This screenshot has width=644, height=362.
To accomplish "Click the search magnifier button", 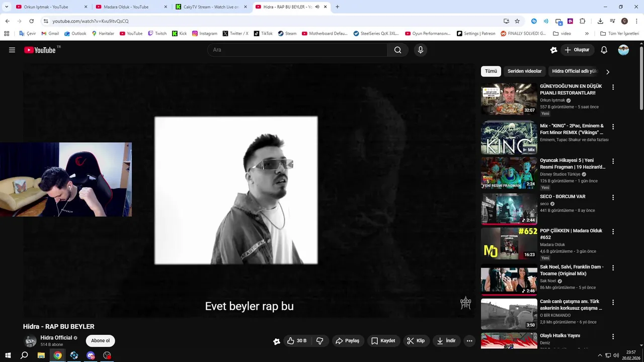I will tap(397, 50).
